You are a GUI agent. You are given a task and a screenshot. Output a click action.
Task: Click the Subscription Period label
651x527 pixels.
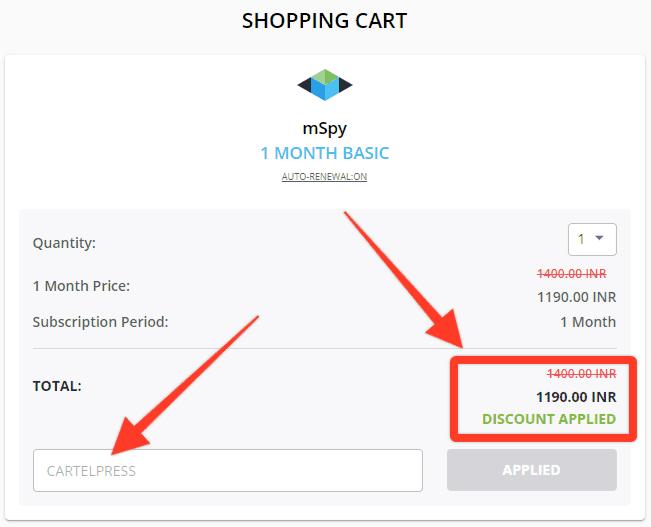(100, 322)
